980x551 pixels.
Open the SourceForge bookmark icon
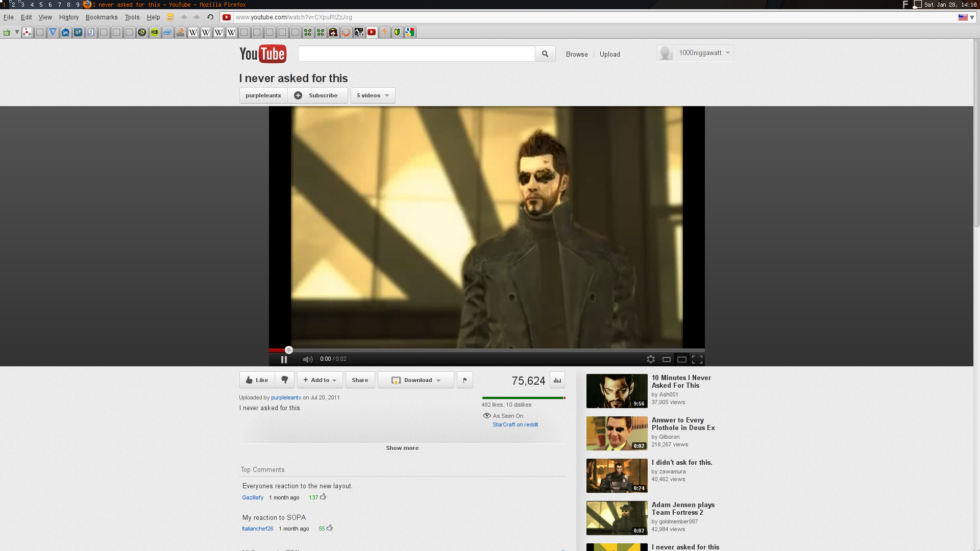pyautogui.click(x=78, y=32)
